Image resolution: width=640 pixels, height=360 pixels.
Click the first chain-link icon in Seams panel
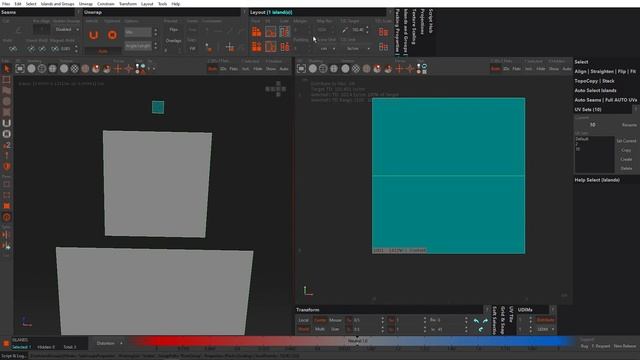(13, 49)
